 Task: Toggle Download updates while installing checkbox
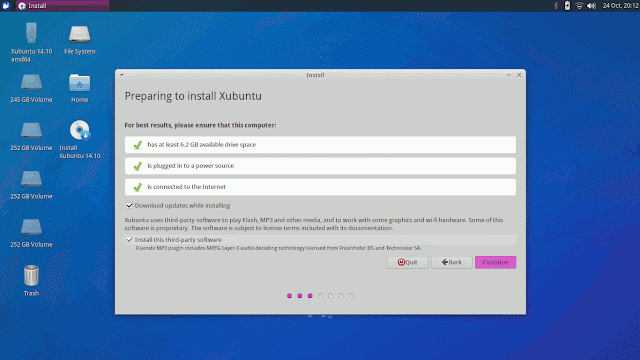click(x=129, y=205)
